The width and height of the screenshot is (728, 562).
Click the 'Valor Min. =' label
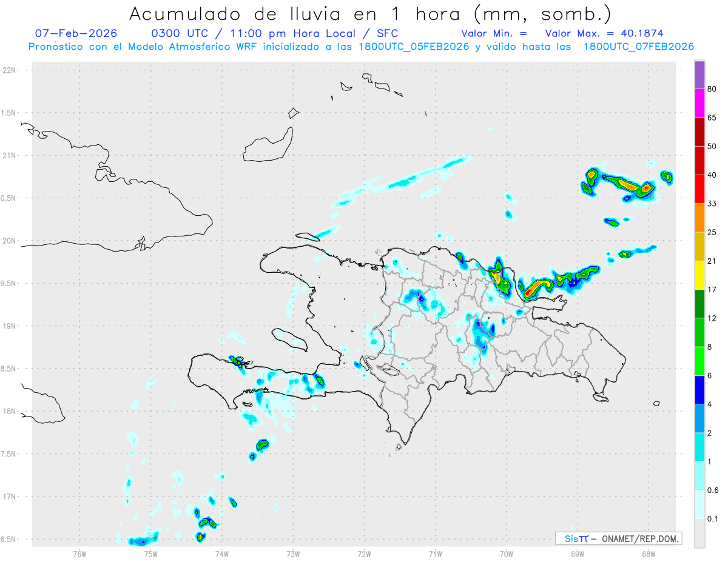[494, 33]
